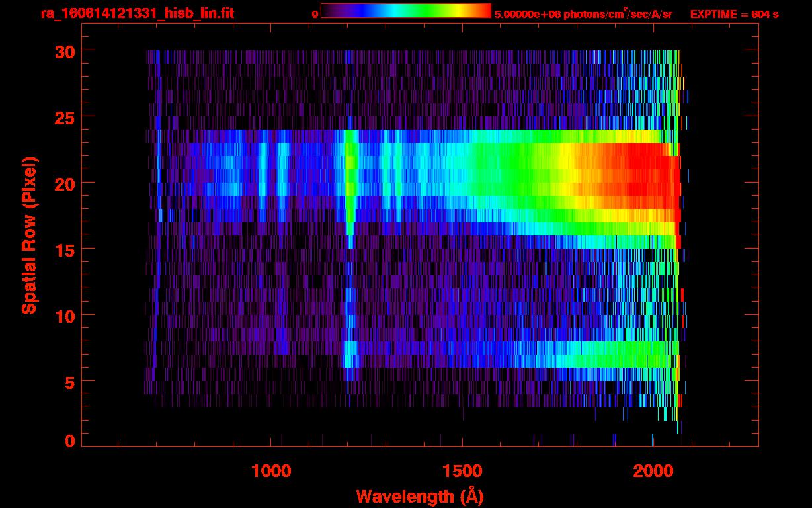The height and width of the screenshot is (508, 812).
Task: Select the colorbar minimum label 0
Action: tap(315, 14)
